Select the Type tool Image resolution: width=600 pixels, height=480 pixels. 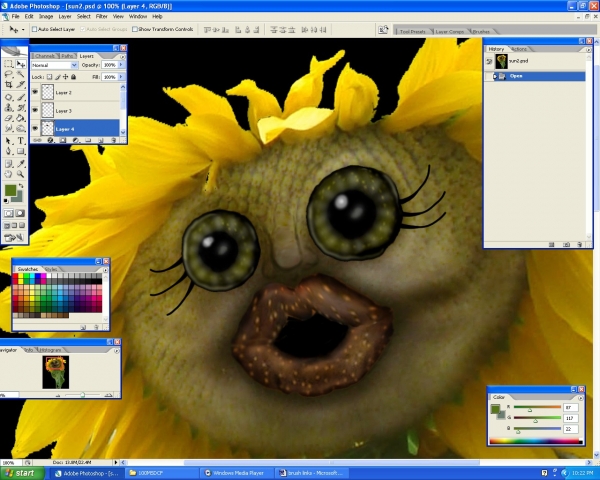pyautogui.click(x=21, y=141)
